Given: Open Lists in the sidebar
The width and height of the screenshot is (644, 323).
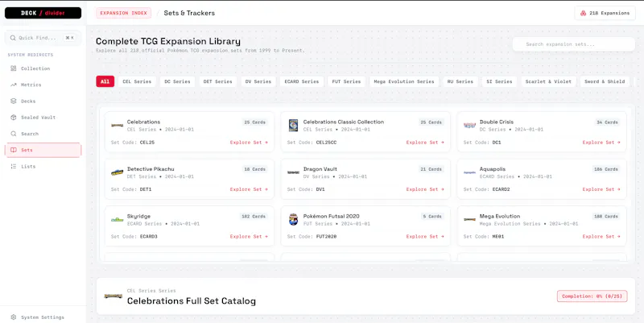Looking at the screenshot, I should (43, 167).
